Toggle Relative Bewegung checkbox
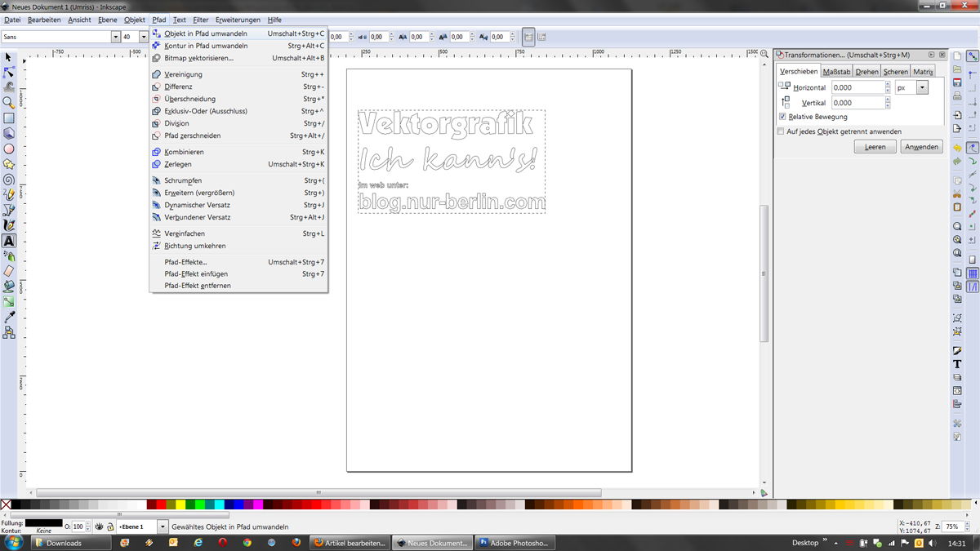980x551 pixels. pyautogui.click(x=782, y=117)
